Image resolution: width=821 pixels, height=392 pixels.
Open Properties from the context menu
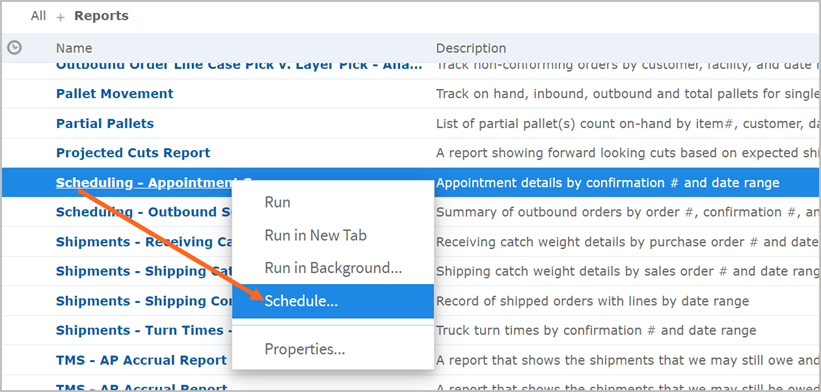pos(305,349)
